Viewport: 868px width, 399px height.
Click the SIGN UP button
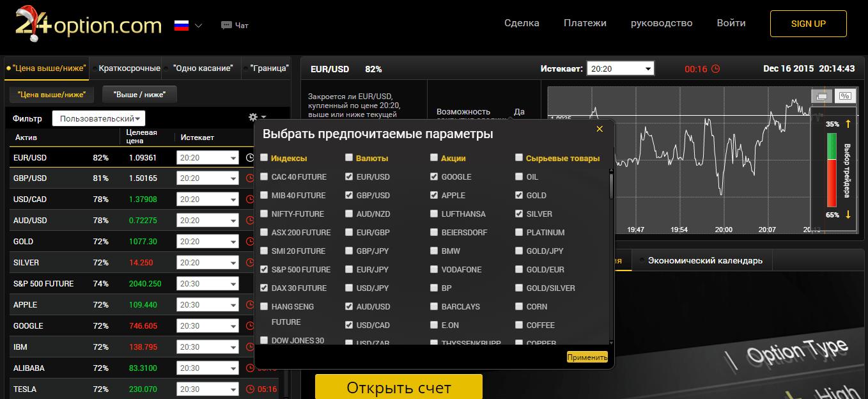click(809, 24)
